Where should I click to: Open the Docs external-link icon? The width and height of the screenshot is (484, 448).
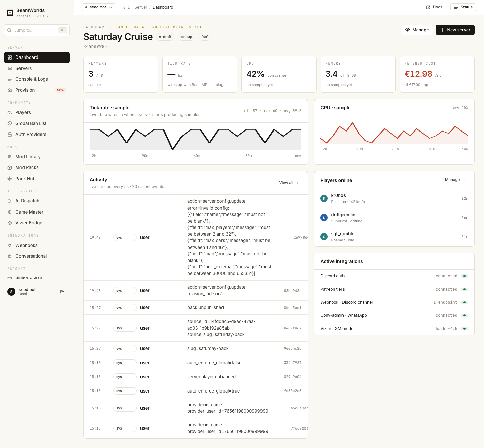tap(428, 7)
